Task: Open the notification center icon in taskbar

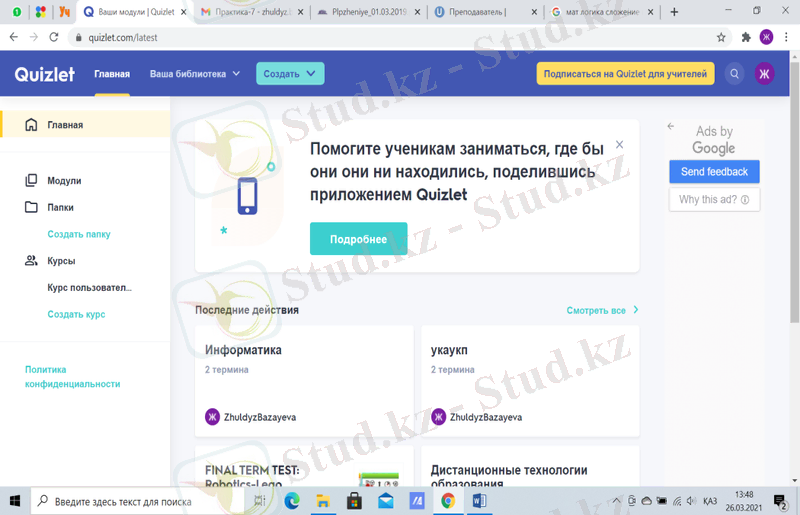Action: click(780, 502)
